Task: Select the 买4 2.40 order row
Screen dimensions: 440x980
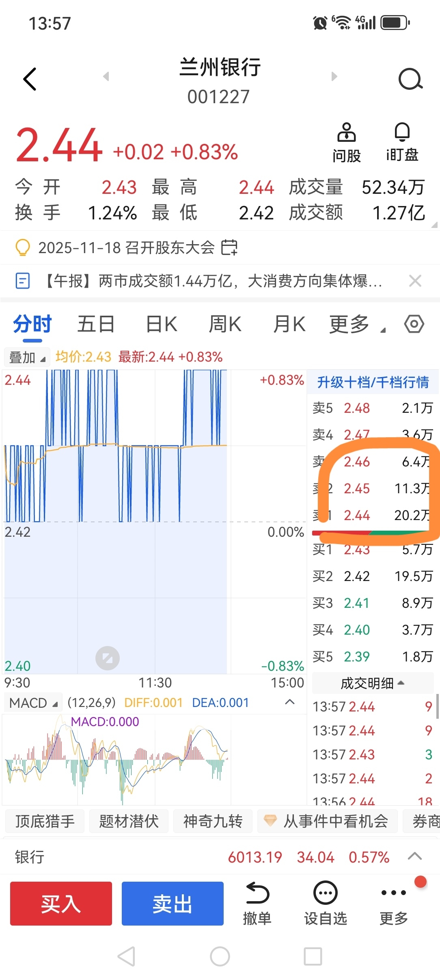Action: 373,629
